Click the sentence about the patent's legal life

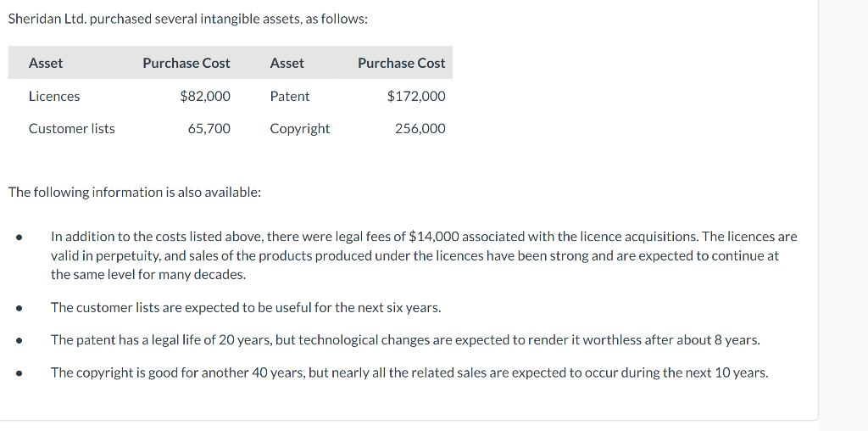tap(405, 339)
